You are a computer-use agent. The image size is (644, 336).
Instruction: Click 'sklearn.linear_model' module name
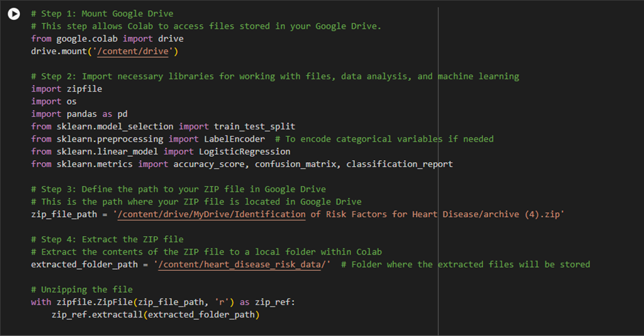click(107, 151)
